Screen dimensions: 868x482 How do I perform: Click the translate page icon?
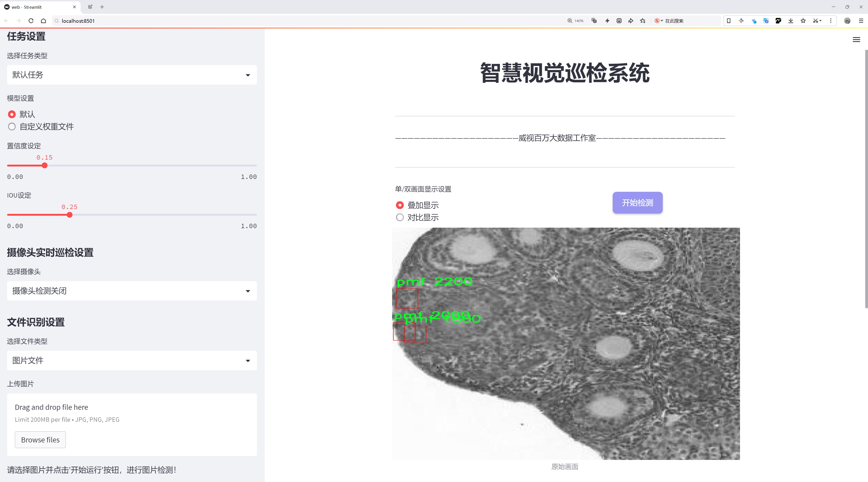click(594, 21)
